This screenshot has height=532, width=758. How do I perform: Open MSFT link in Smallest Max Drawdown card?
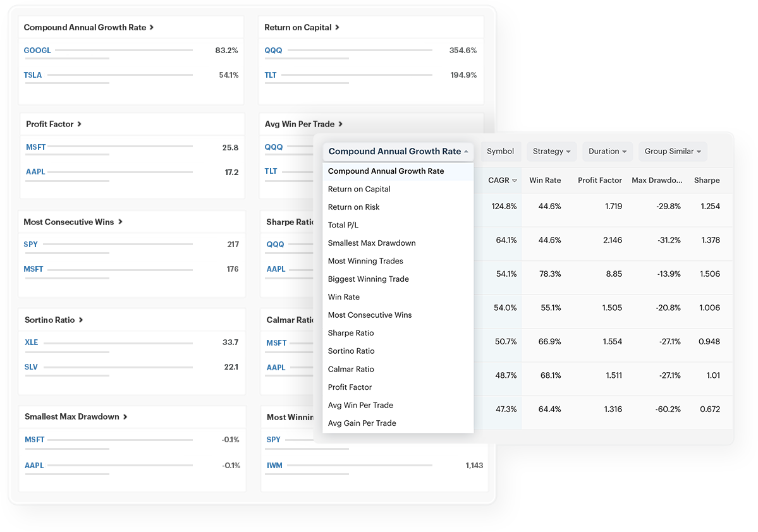coord(34,440)
